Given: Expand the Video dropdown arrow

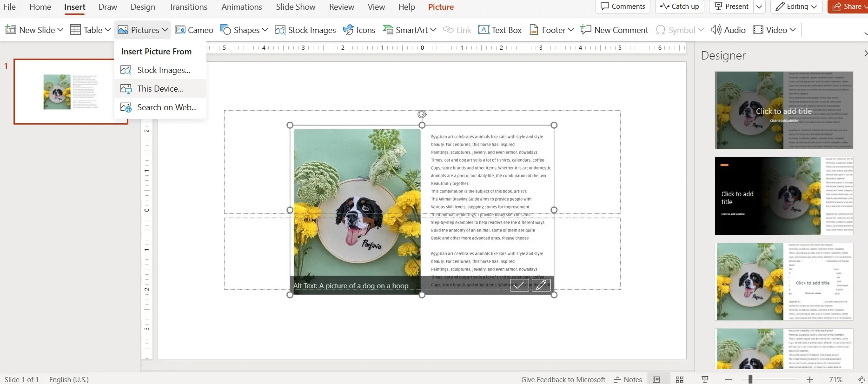Looking at the screenshot, I should coord(793,30).
